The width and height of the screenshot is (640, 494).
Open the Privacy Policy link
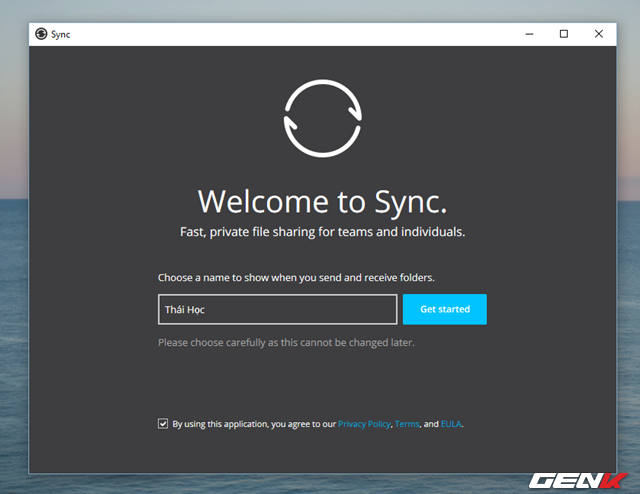pyautogui.click(x=364, y=424)
